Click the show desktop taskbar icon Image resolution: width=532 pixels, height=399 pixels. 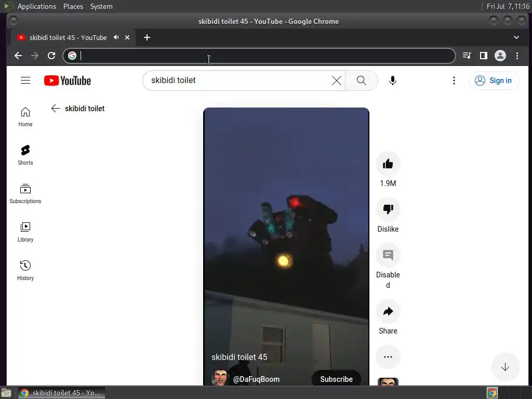6,393
